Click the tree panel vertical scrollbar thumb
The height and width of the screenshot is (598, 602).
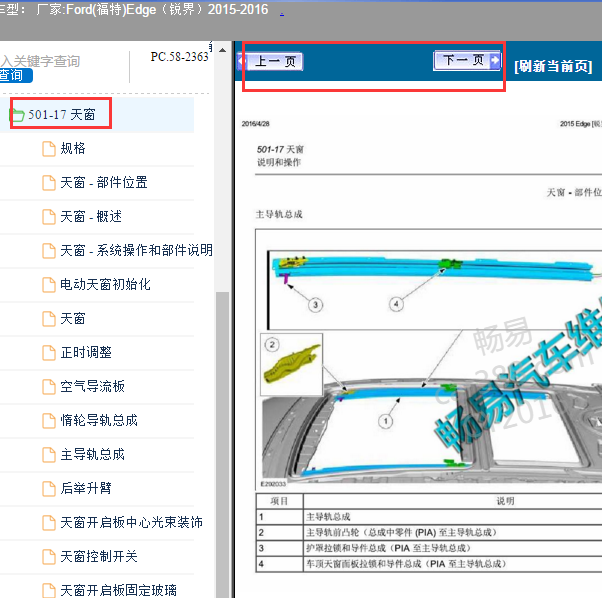point(223,444)
